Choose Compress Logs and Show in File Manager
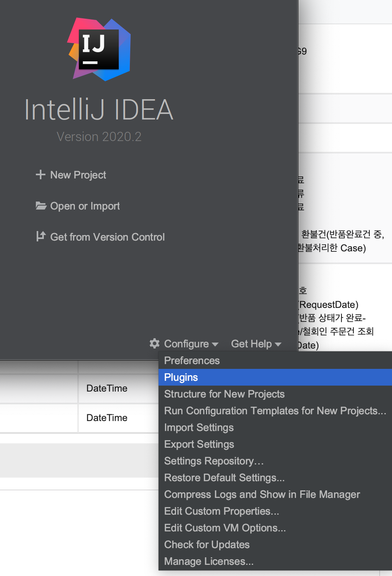 tap(275, 494)
